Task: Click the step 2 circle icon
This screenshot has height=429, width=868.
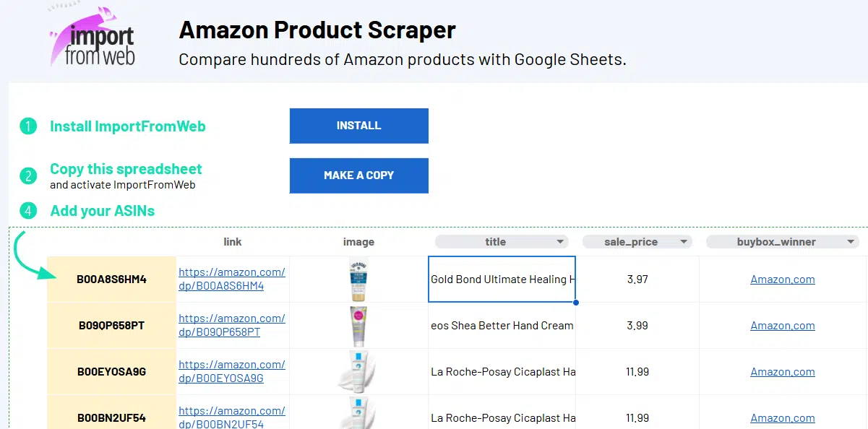Action: [28, 175]
